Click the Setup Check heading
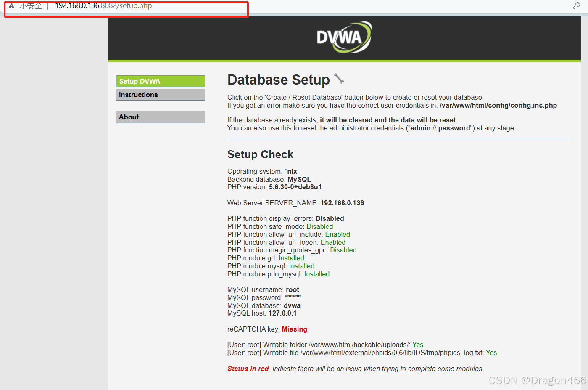Viewport: 588px width, 390px height. (260, 154)
